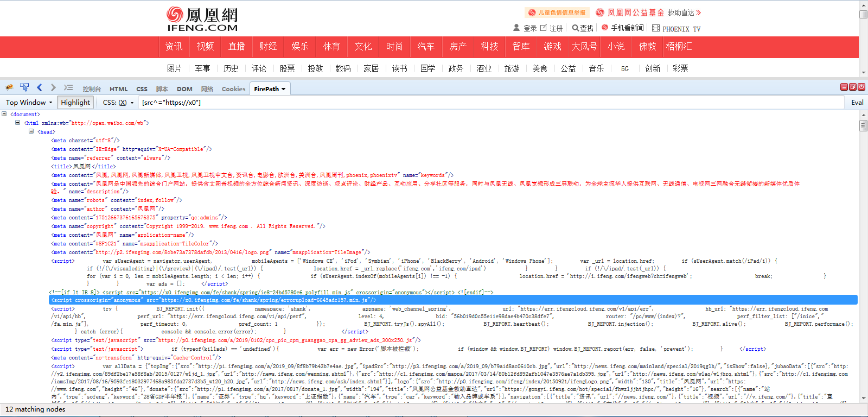Open the 直播 live navigation item
Image resolution: width=868 pixels, height=417 pixels.
point(237,47)
